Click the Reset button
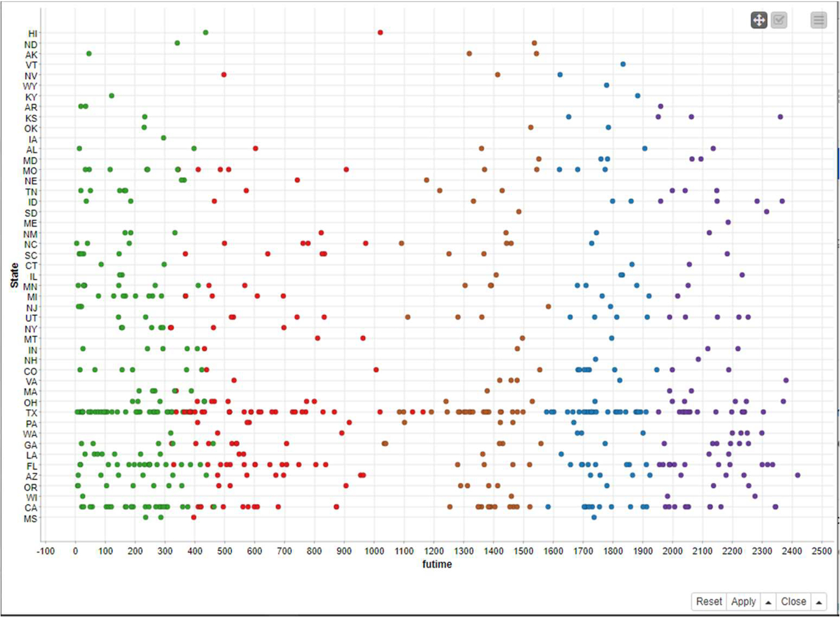Viewport: 840px width, 617px height. click(709, 601)
